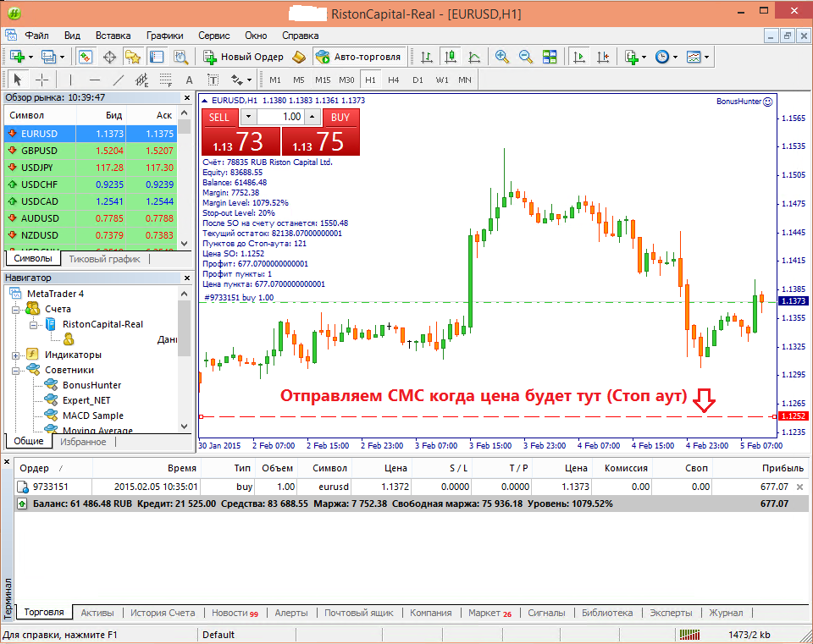Open the MetaEditor yellow book icon
Image resolution: width=813 pixels, height=644 pixels.
(299, 57)
